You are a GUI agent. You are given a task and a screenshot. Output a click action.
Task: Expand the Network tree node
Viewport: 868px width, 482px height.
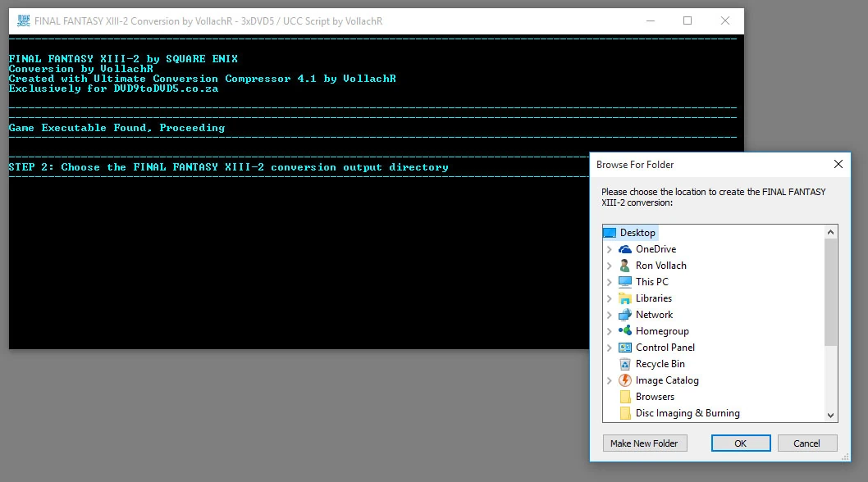point(610,315)
